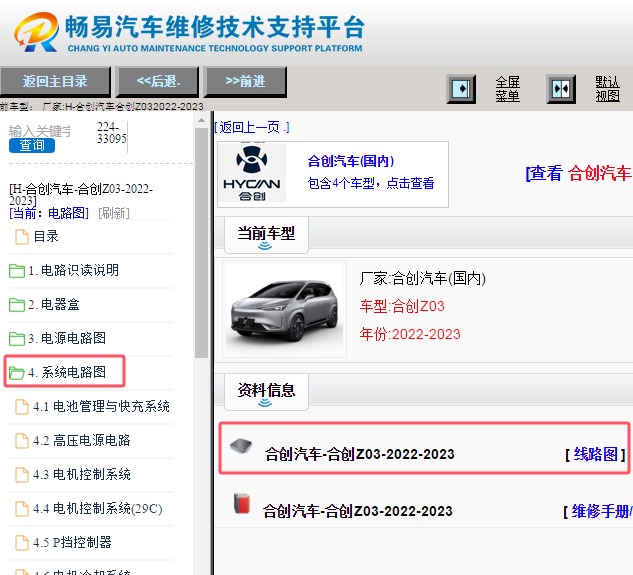633x575 pixels.
Task: Click the default view split icon
Action: (561, 89)
